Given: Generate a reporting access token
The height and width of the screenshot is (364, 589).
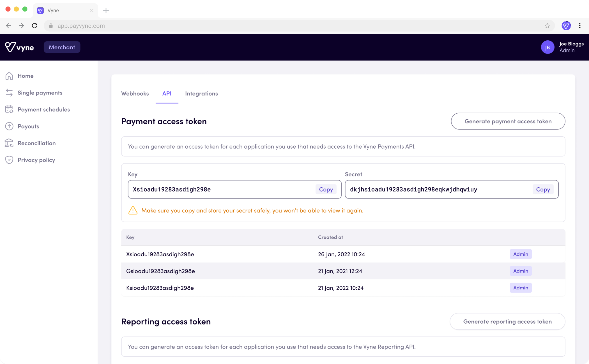Looking at the screenshot, I should [x=507, y=321].
